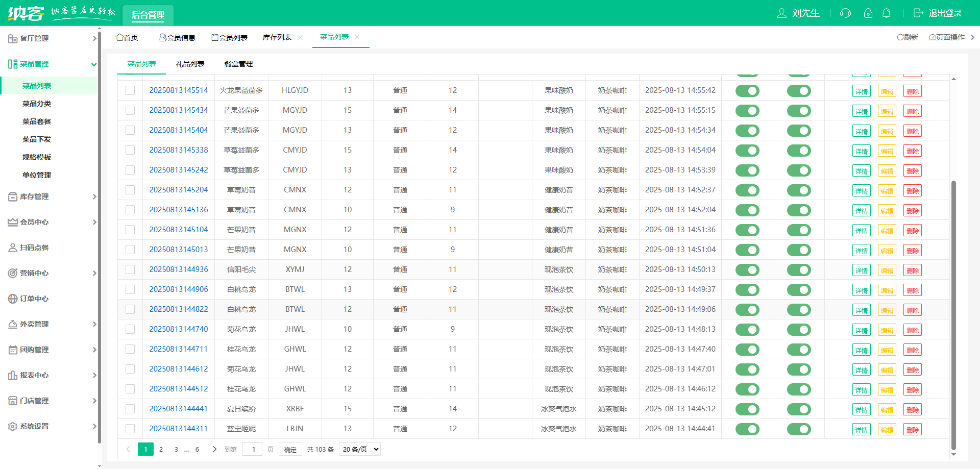This screenshot has width=980, height=469.
Task: Open the 菜品分类 submenu item
Action: 37,104
